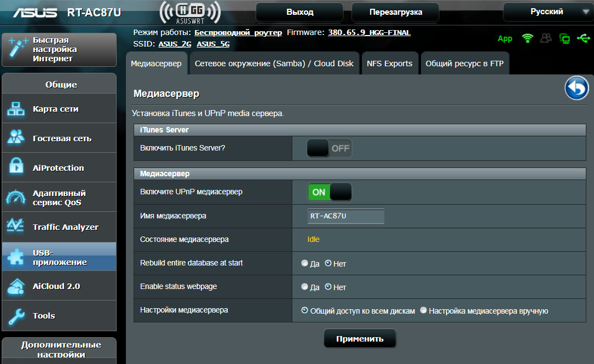Click the USB status icon in header

click(x=583, y=38)
